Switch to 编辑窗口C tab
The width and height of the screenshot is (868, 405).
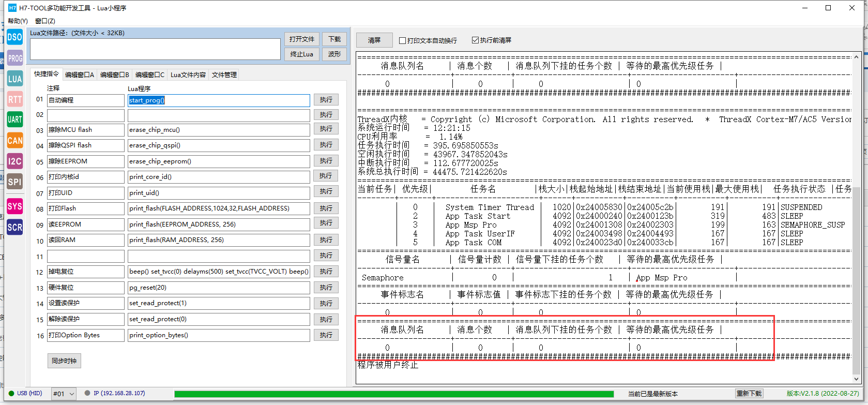(150, 74)
